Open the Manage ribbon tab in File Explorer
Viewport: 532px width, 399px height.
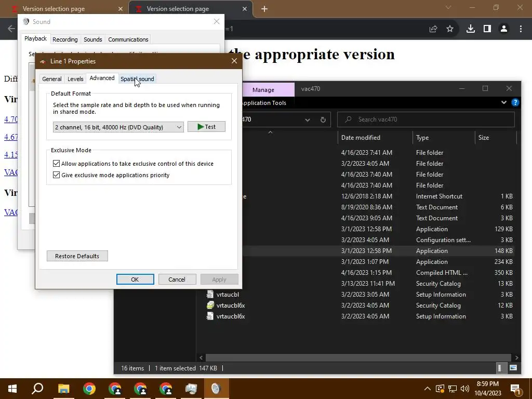pyautogui.click(x=263, y=89)
